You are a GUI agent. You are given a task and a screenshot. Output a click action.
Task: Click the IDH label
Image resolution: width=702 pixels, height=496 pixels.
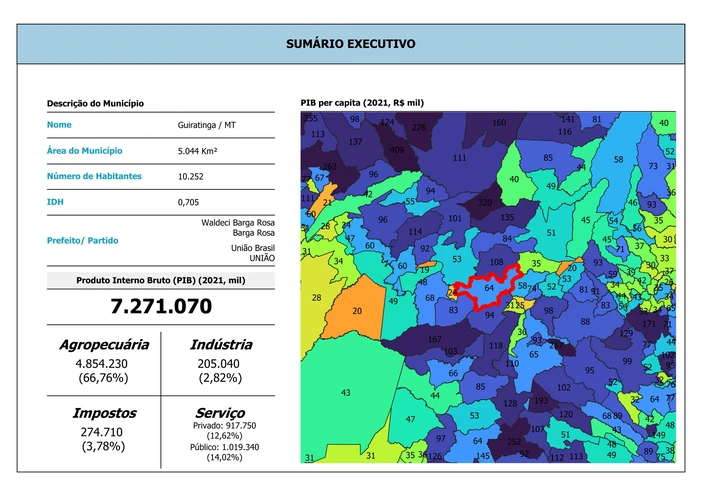tap(55, 201)
